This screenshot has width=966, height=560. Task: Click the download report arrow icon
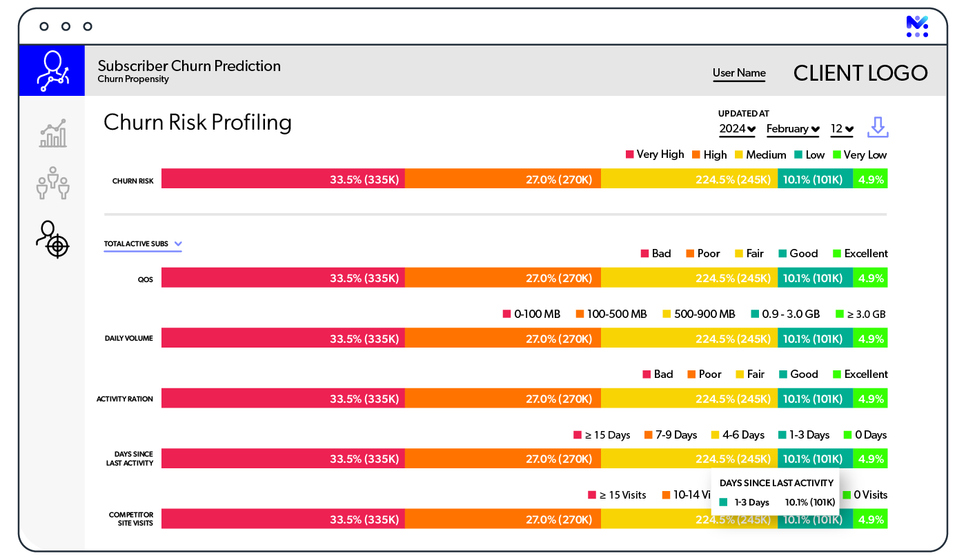pos(878,128)
